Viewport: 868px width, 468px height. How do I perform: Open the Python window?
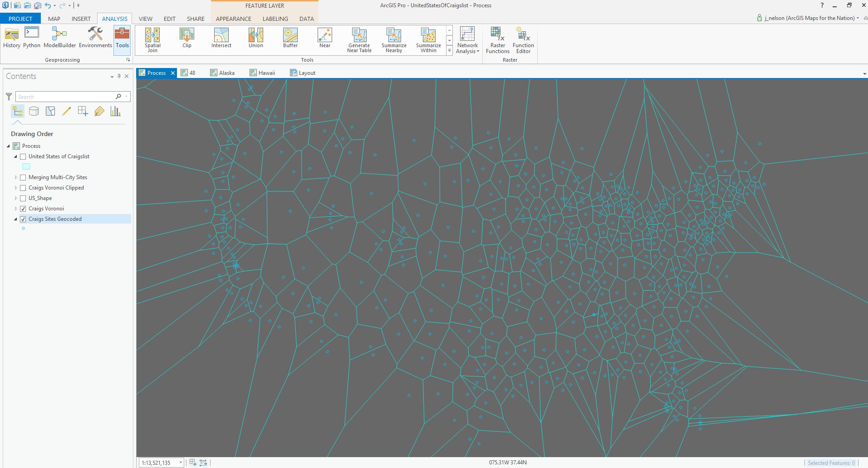(x=32, y=38)
